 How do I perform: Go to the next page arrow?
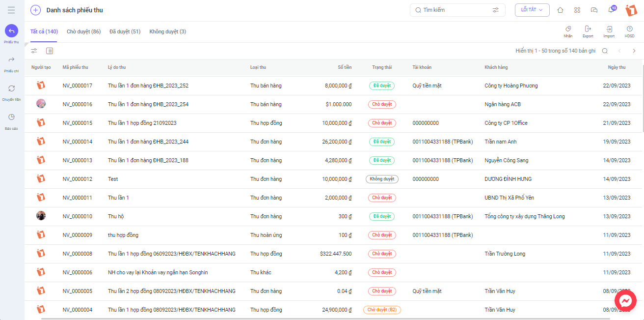[x=634, y=51]
